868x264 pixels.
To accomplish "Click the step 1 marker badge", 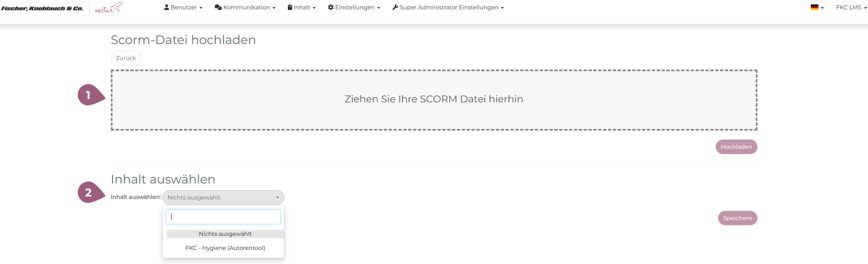I will click(89, 95).
